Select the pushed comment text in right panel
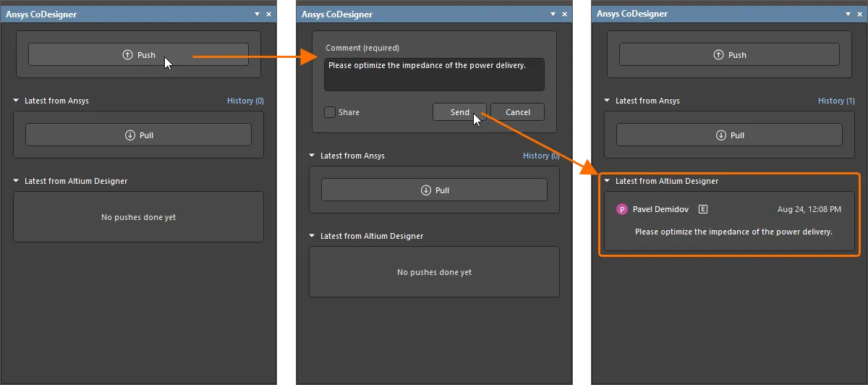Screen dimensions: 868x385 pyautogui.click(x=733, y=232)
